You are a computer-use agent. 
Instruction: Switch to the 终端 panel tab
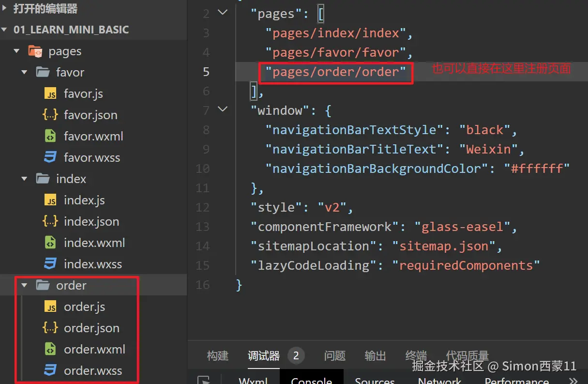(x=416, y=356)
